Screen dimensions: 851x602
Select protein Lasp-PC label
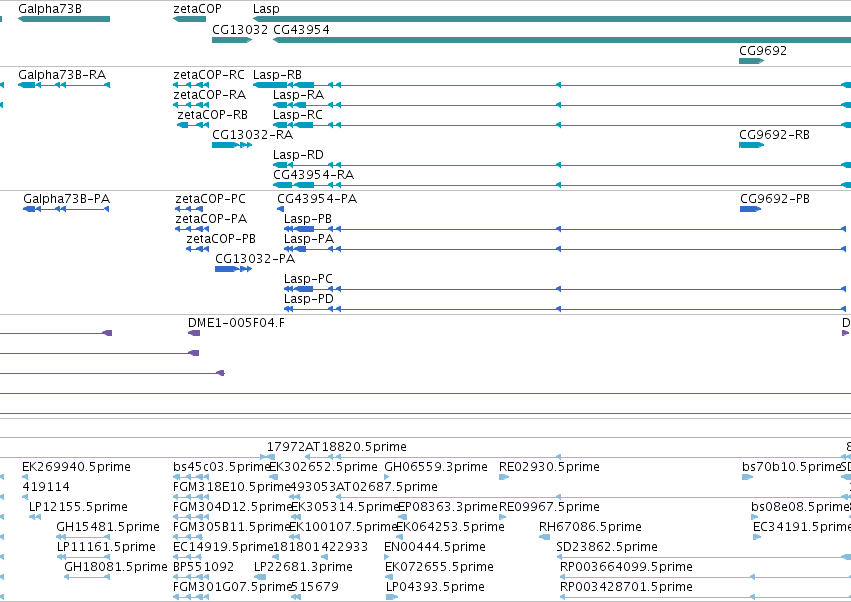pos(308,279)
